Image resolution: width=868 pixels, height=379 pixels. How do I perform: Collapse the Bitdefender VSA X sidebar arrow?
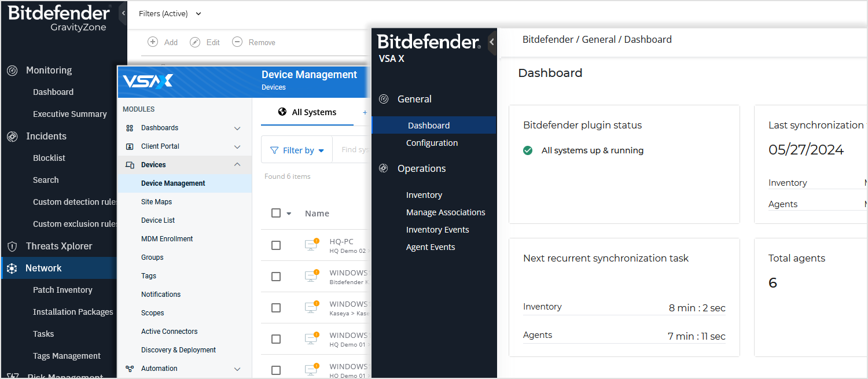coord(492,42)
